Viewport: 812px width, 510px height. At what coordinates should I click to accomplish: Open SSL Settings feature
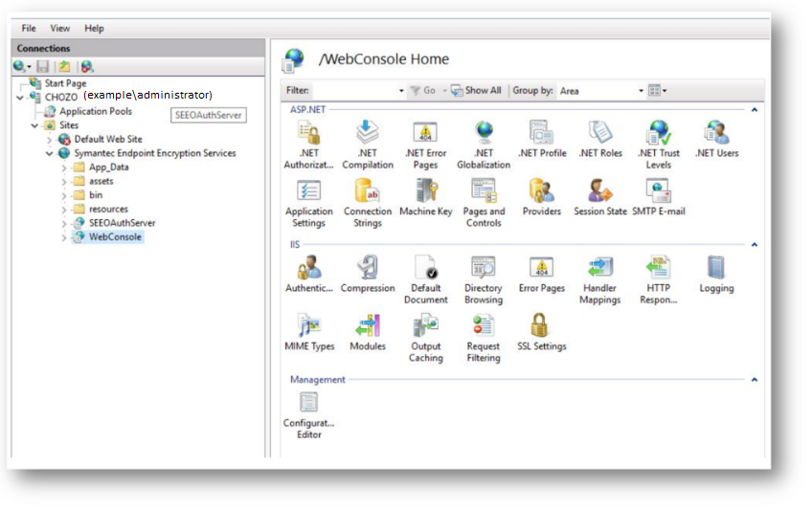coord(542,333)
